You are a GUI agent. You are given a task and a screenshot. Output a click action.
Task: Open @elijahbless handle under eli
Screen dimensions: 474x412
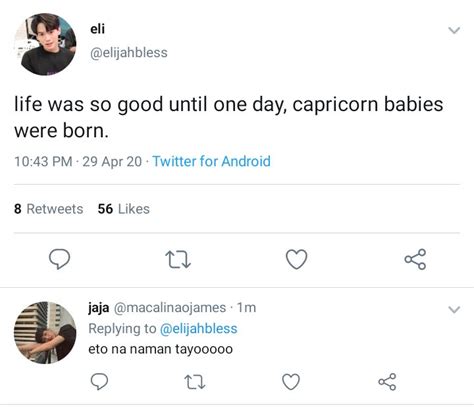coord(129,53)
